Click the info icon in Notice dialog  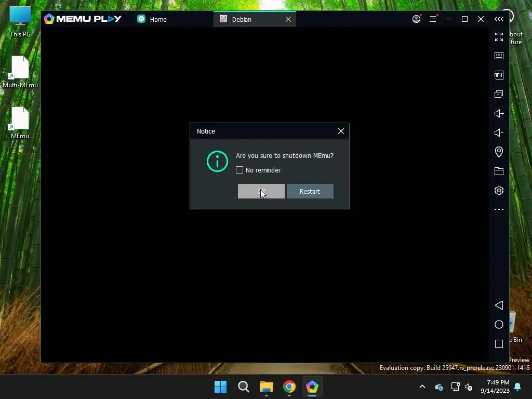click(x=218, y=161)
